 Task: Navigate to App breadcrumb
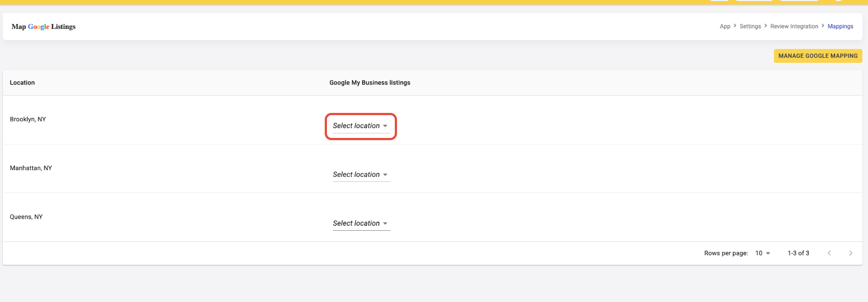point(725,26)
